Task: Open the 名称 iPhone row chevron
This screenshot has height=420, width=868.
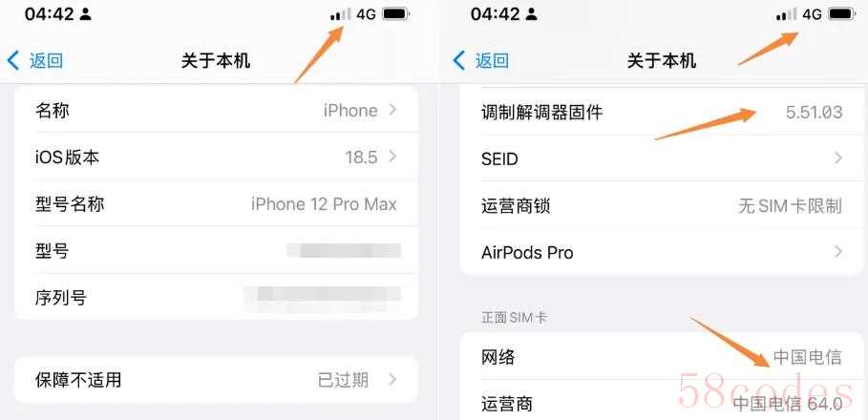Action: coord(392,110)
